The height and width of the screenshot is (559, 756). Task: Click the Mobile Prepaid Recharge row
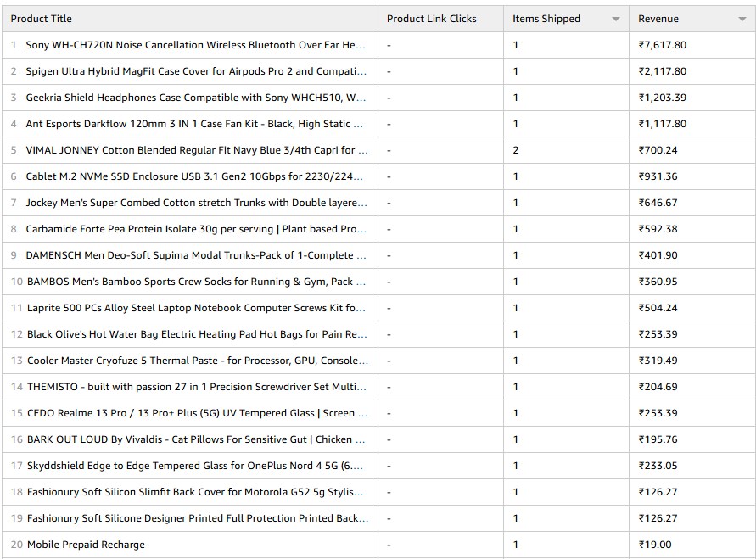pyautogui.click(x=86, y=545)
